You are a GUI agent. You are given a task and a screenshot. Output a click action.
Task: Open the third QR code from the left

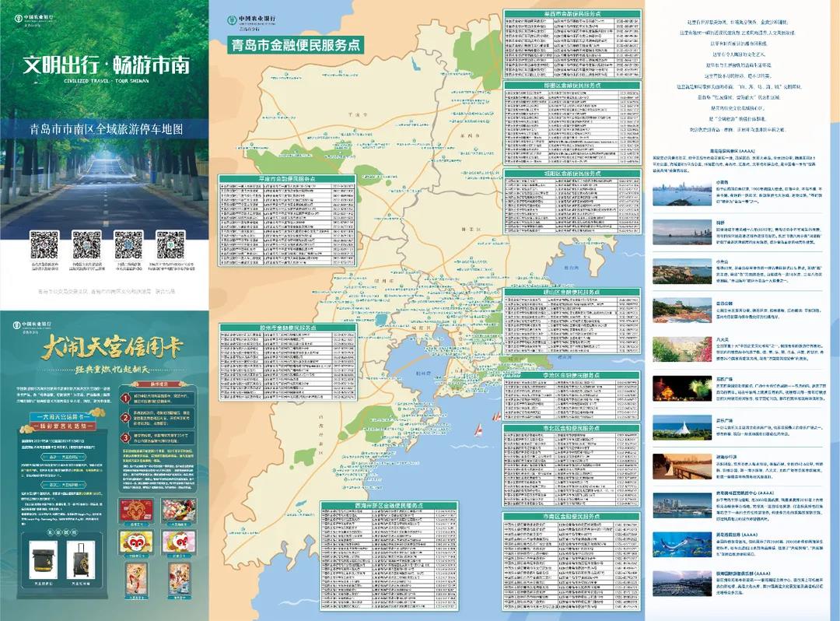[128, 245]
